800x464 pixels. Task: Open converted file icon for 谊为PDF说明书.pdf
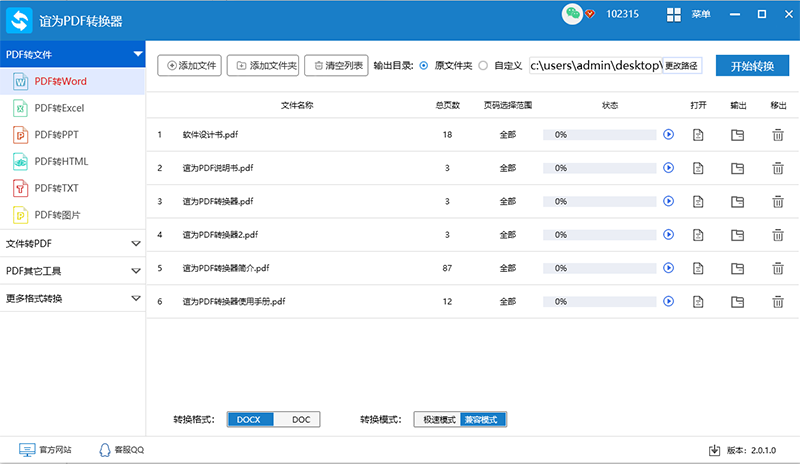click(x=699, y=168)
